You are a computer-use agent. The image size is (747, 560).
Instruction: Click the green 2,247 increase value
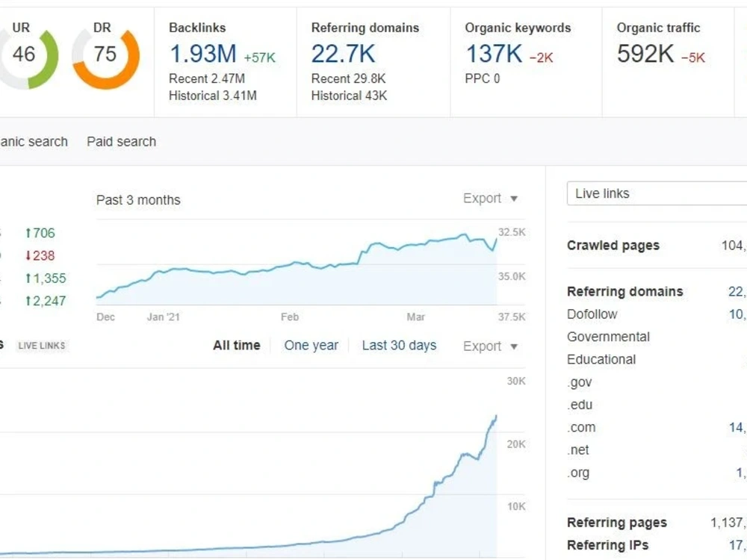click(x=46, y=301)
